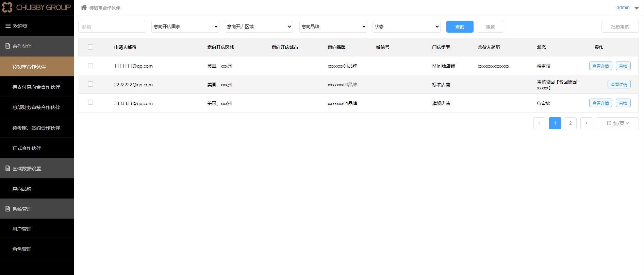
Task: Open the 状态 filter dropdown
Action: (x=407, y=27)
